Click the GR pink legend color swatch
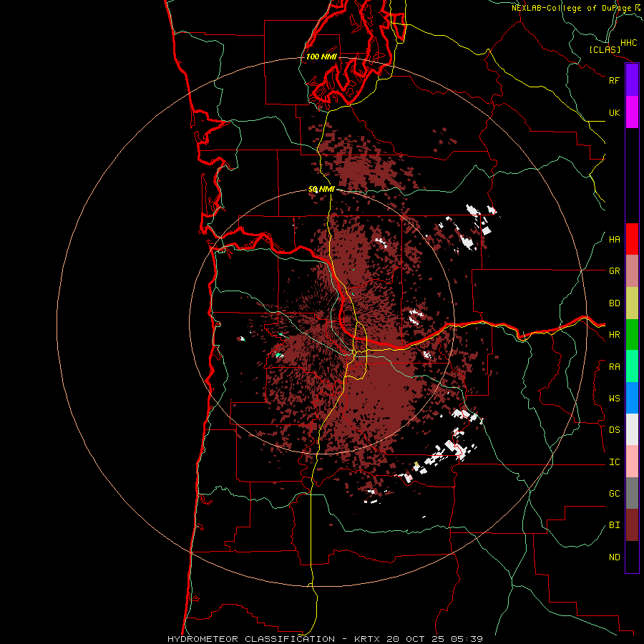This screenshot has height=644, width=644. tap(632, 271)
